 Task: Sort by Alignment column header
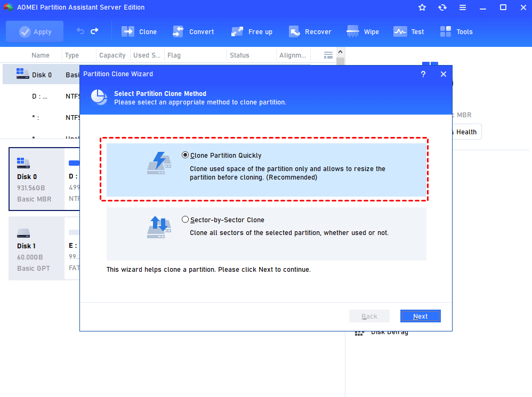(x=293, y=55)
